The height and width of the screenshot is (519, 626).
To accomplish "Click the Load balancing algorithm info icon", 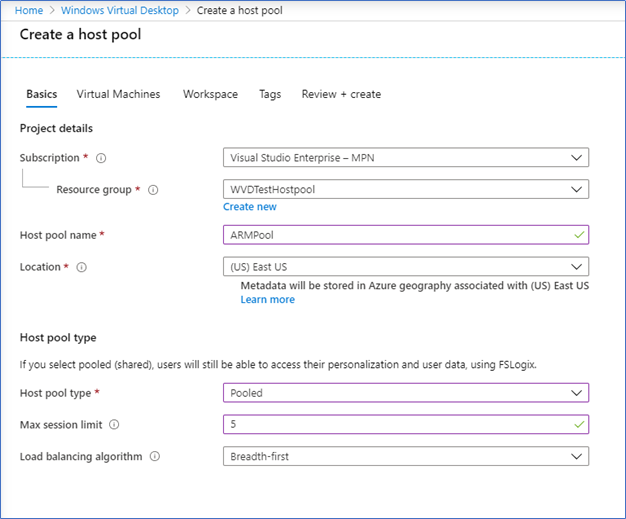I will 155,456.
